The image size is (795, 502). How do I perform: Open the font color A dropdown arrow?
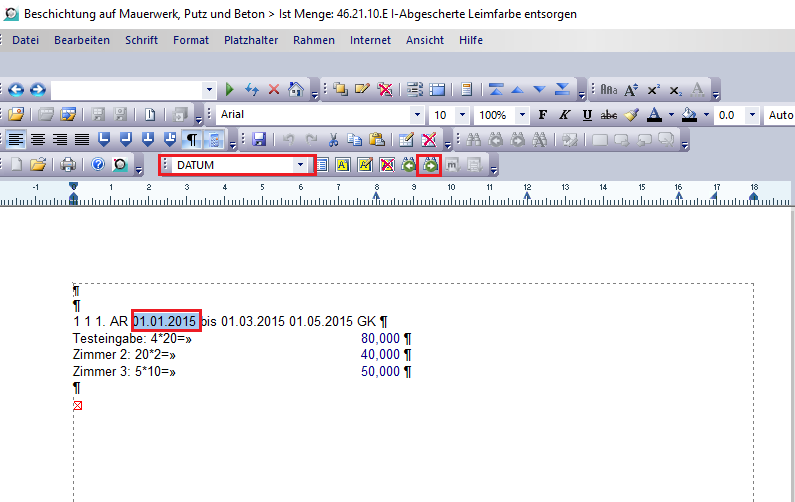point(672,115)
